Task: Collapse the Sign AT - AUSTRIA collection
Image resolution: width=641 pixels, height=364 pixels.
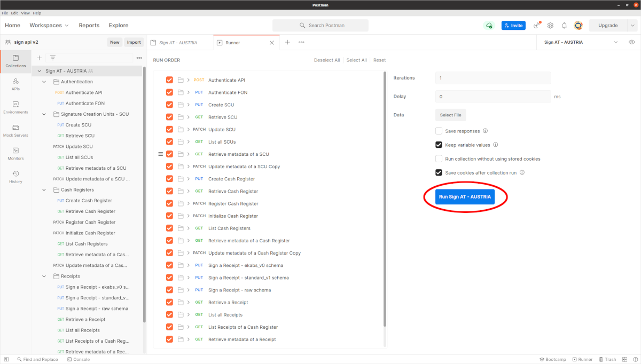Action: pyautogui.click(x=39, y=71)
